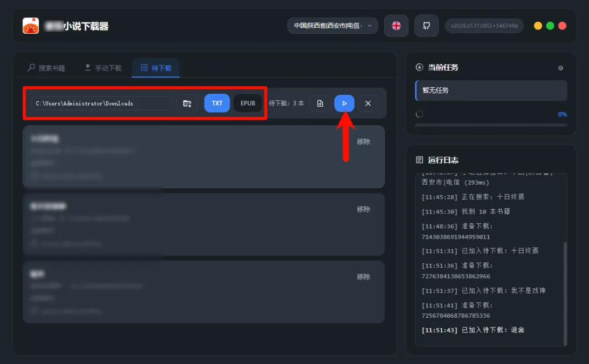Click log line 已加入待下载: 诡舍
The image size is (589, 364).
[x=473, y=330]
